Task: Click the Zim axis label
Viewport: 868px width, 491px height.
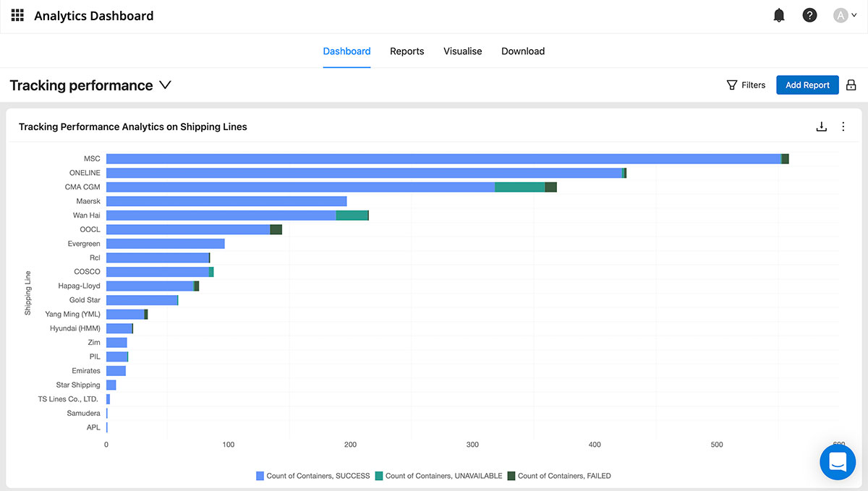Action: point(94,343)
